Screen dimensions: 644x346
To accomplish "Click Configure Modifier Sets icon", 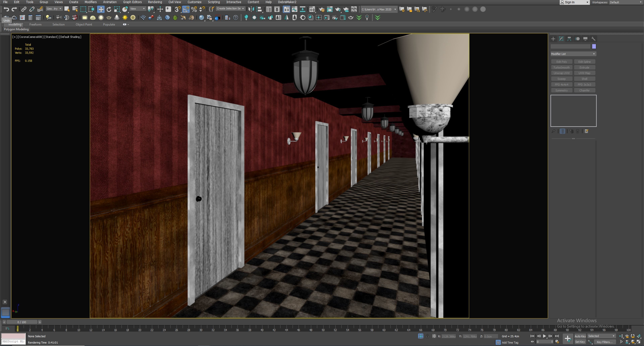I will (586, 131).
